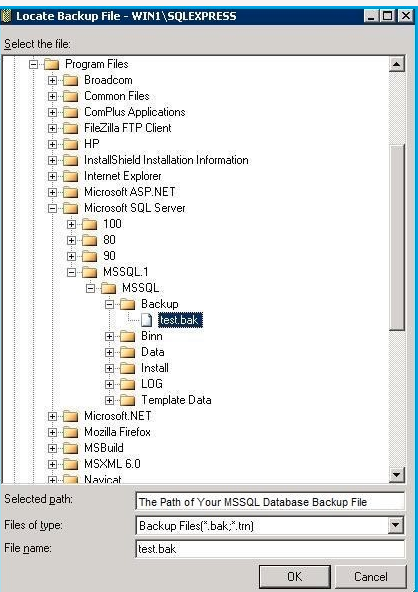Click the Cancel button
The image size is (418, 592).
coord(371,577)
